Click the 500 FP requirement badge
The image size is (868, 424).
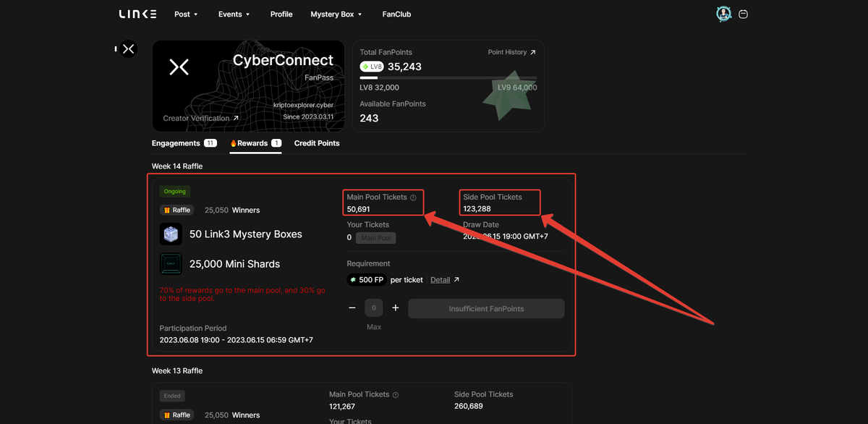click(367, 280)
